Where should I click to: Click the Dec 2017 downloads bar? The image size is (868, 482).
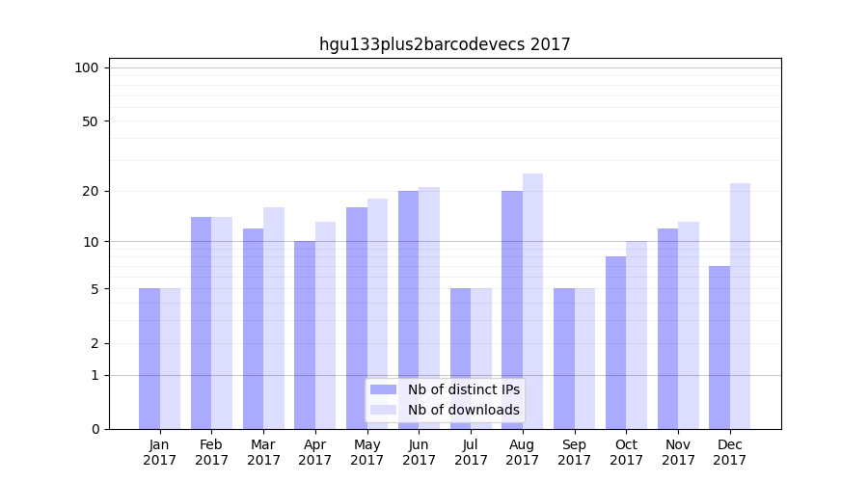(x=740, y=306)
